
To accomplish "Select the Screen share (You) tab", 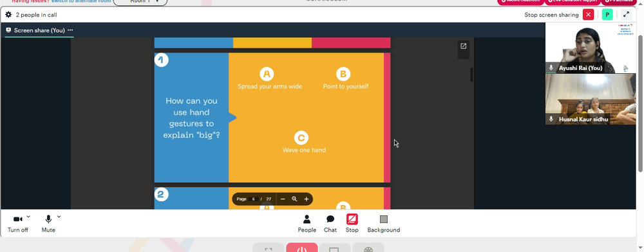I will (39, 30).
